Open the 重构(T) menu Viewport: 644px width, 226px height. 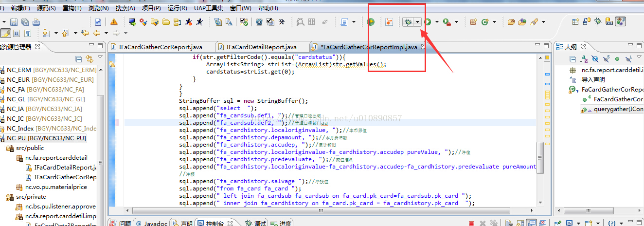[72, 8]
